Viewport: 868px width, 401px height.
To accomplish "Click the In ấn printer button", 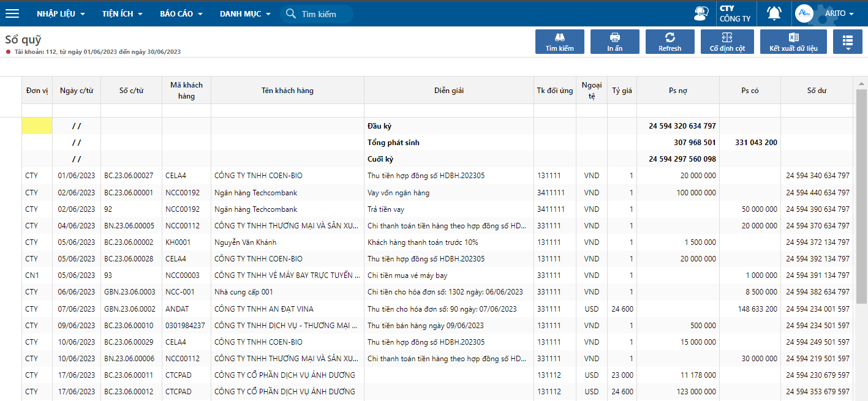I will click(x=615, y=42).
